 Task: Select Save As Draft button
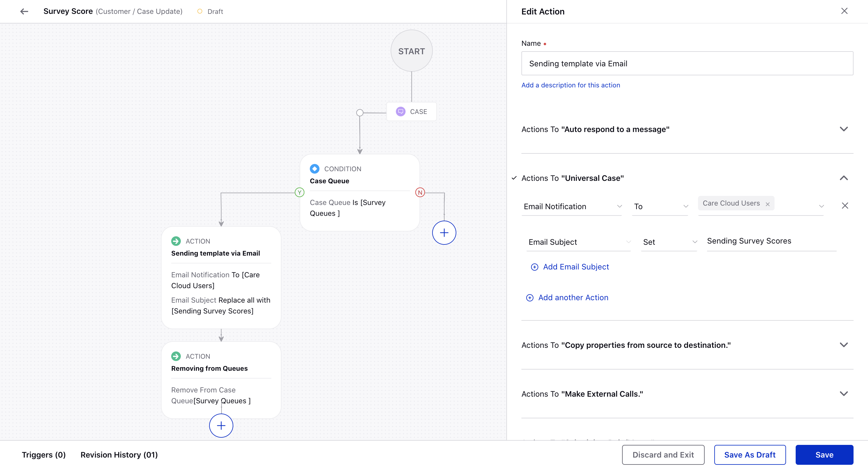click(750, 455)
